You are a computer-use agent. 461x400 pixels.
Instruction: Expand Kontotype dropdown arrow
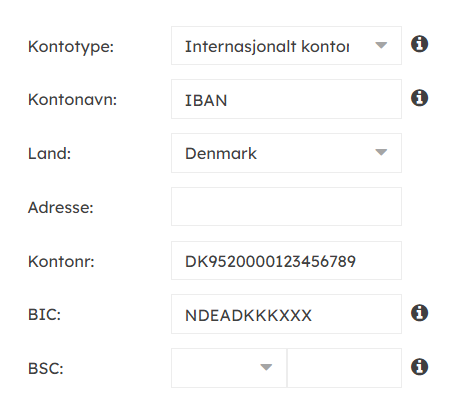[x=381, y=45]
